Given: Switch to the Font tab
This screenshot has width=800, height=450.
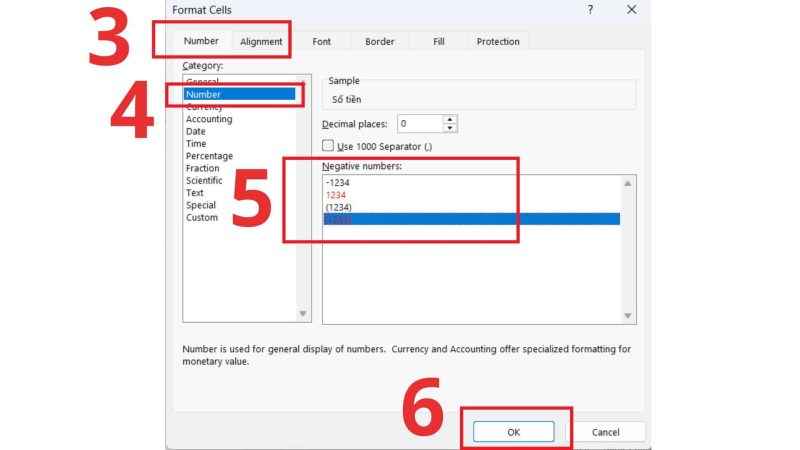Looking at the screenshot, I should pyautogui.click(x=321, y=41).
